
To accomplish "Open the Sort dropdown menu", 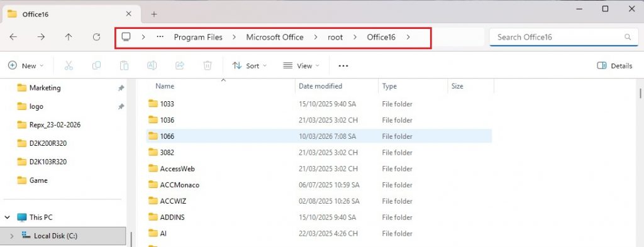I will (249, 65).
